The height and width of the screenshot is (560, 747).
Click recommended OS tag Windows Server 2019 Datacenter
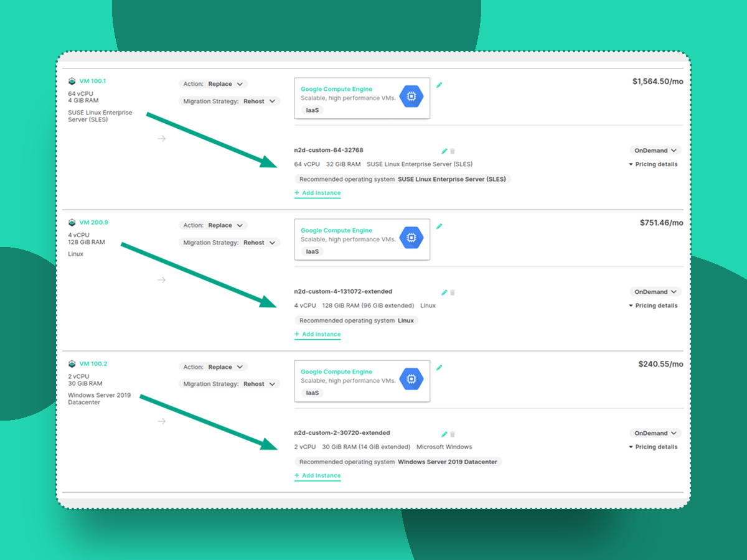(x=398, y=462)
